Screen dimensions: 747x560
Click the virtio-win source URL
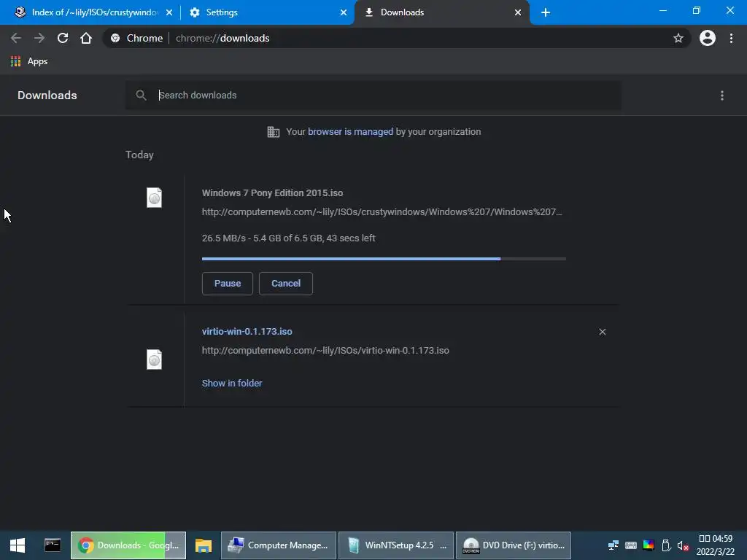tap(325, 351)
